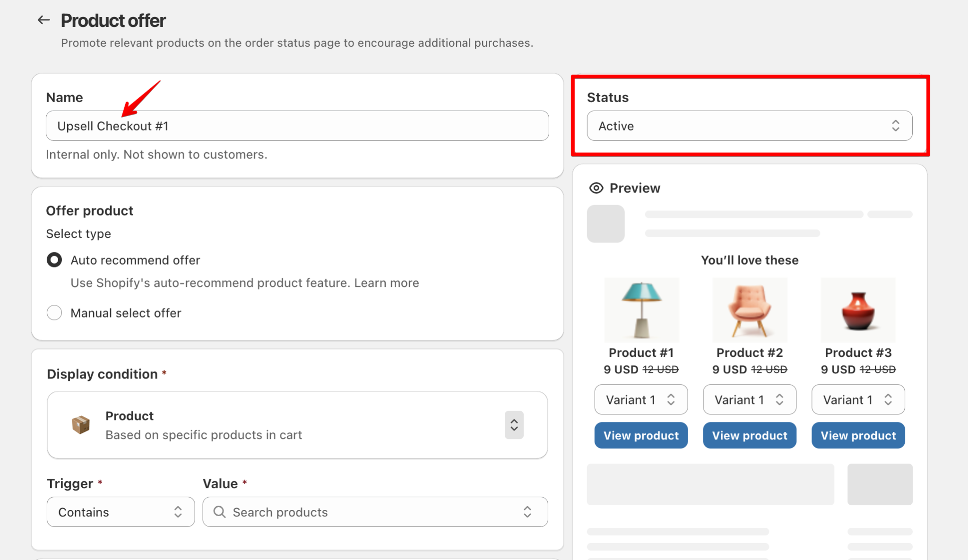Viewport: 968px width, 560px height.
Task: Click the red vase thumbnail for Product #3
Action: (x=858, y=310)
